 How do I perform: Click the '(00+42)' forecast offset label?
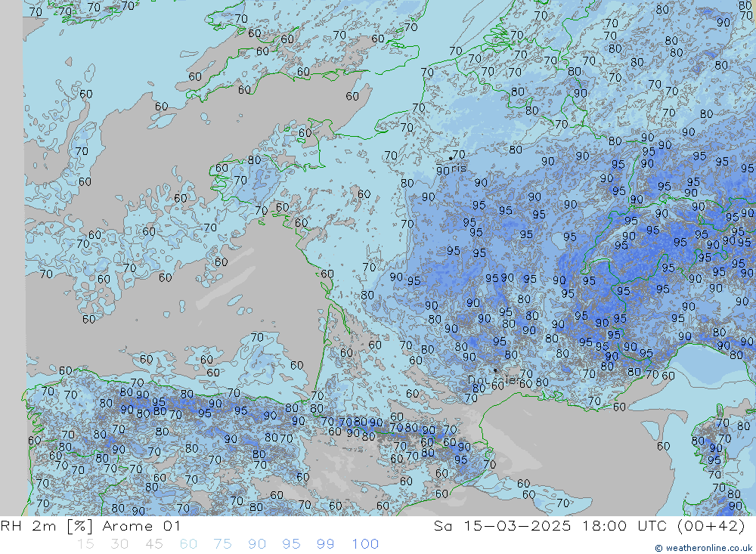711,525
